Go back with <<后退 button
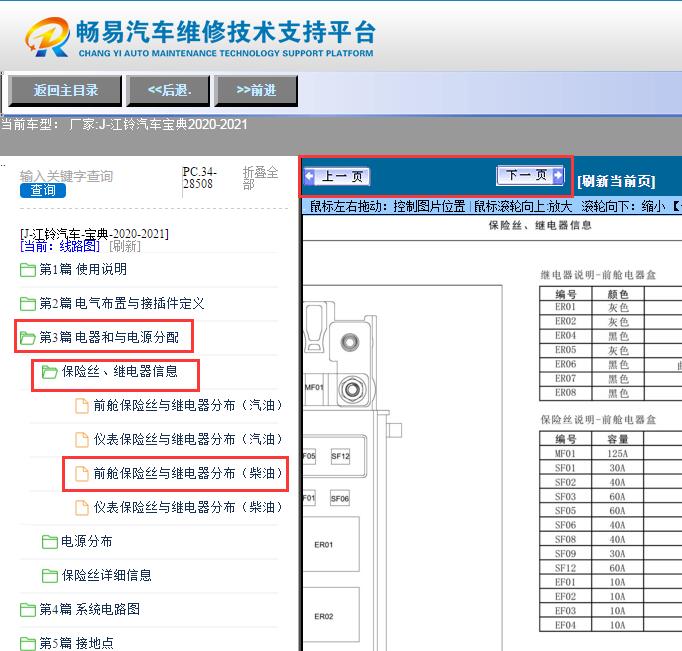Screen dimensions: 682x651 coord(169,90)
